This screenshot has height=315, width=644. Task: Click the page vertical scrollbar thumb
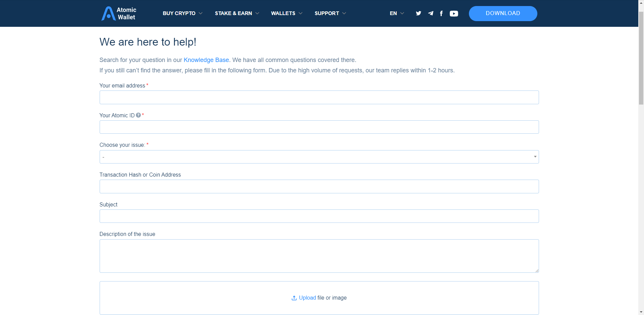point(641,59)
